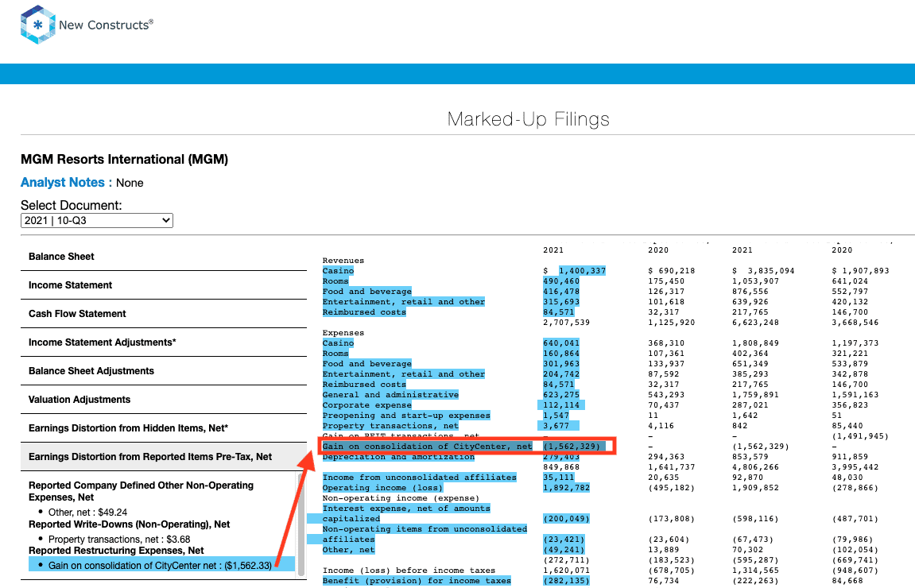The height and width of the screenshot is (588, 915).
Task: Click the Preopening expenses value 1,547
Action: (x=556, y=416)
